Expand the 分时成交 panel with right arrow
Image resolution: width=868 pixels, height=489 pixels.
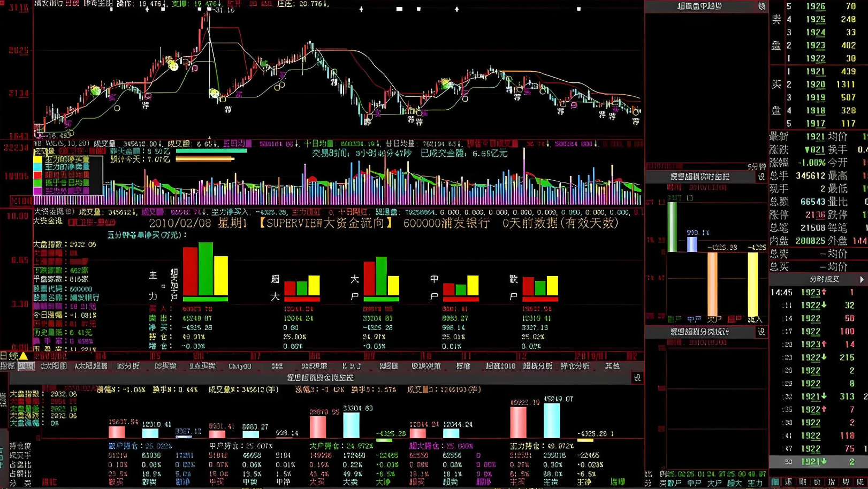click(862, 279)
